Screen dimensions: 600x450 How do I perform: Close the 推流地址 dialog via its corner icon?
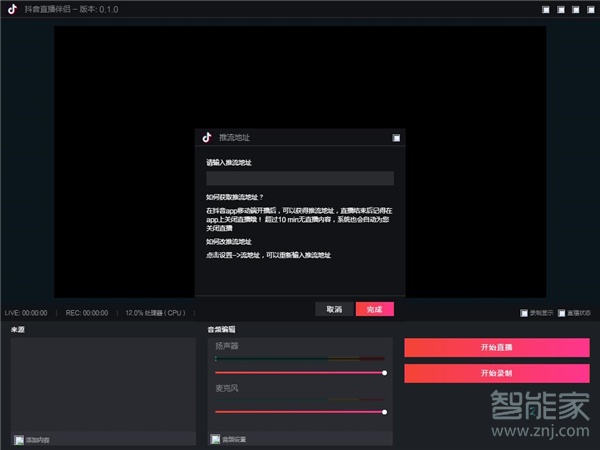(396, 138)
